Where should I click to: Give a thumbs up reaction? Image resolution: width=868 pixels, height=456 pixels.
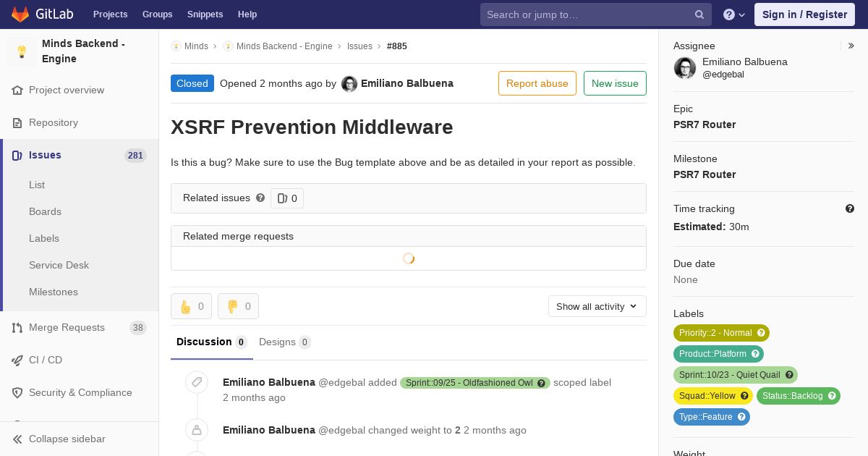click(191, 306)
